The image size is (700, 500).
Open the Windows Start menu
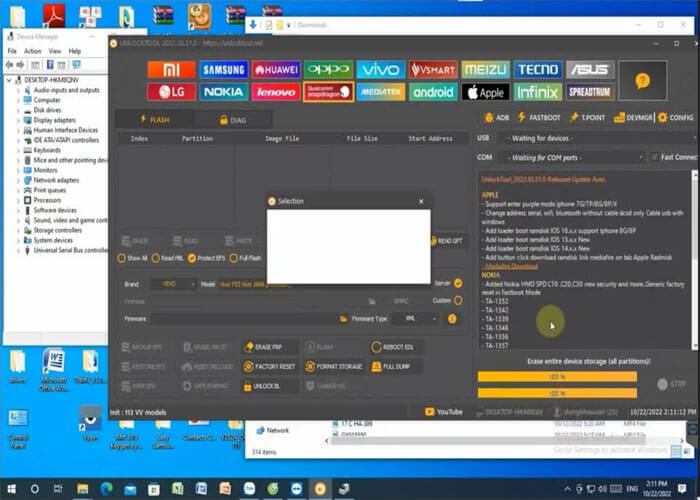click(x=11, y=489)
